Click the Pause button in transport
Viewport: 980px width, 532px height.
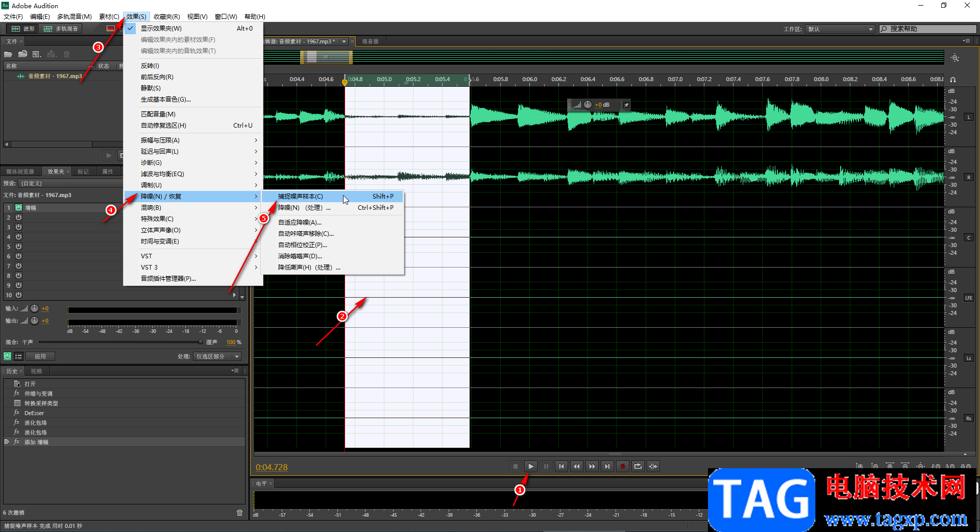pyautogui.click(x=546, y=466)
